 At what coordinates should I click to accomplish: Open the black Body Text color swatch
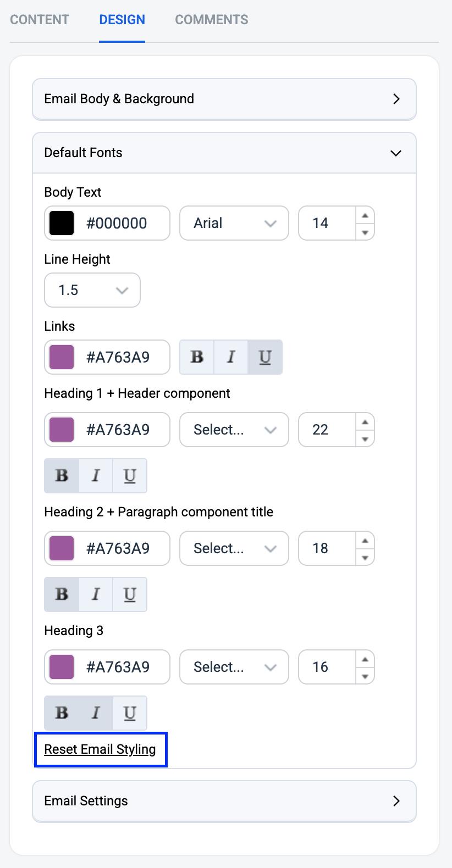coord(62,223)
